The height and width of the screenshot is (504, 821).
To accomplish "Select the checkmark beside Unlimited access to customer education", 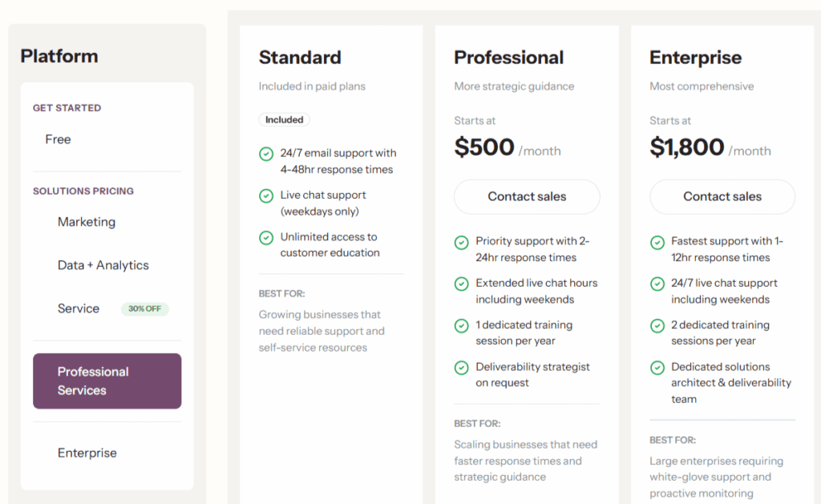I will pos(266,237).
